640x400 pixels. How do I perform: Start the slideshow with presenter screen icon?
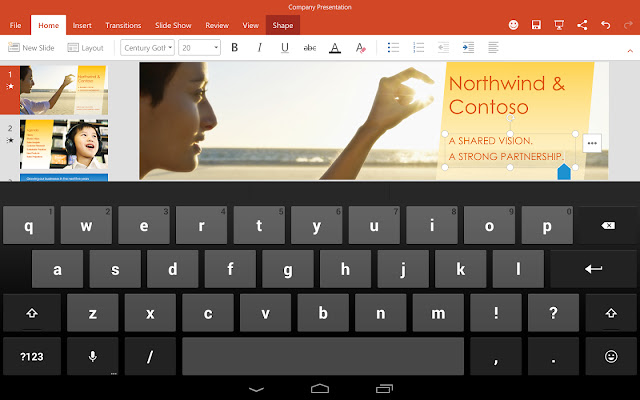click(x=559, y=25)
